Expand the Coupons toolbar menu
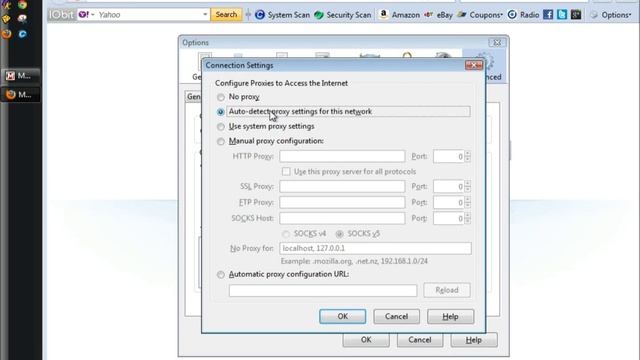This screenshot has width=640, height=360. coord(480,15)
